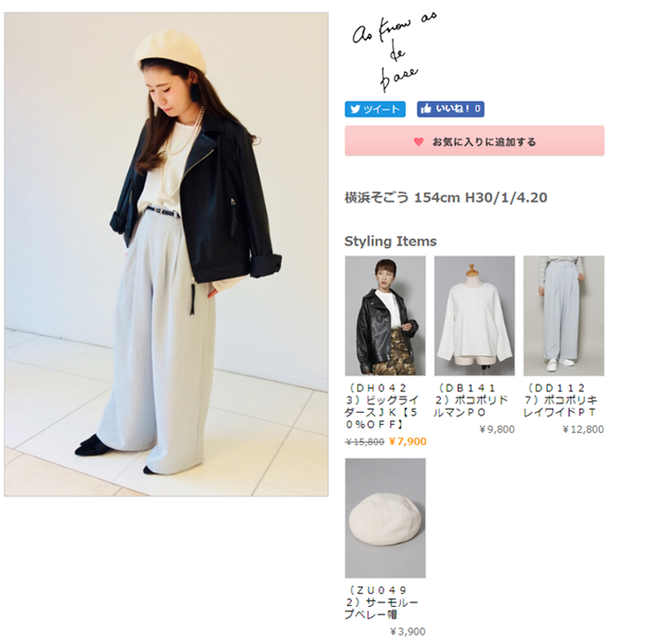
Task: Click the pink heart favorite icon
Action: click(x=418, y=141)
